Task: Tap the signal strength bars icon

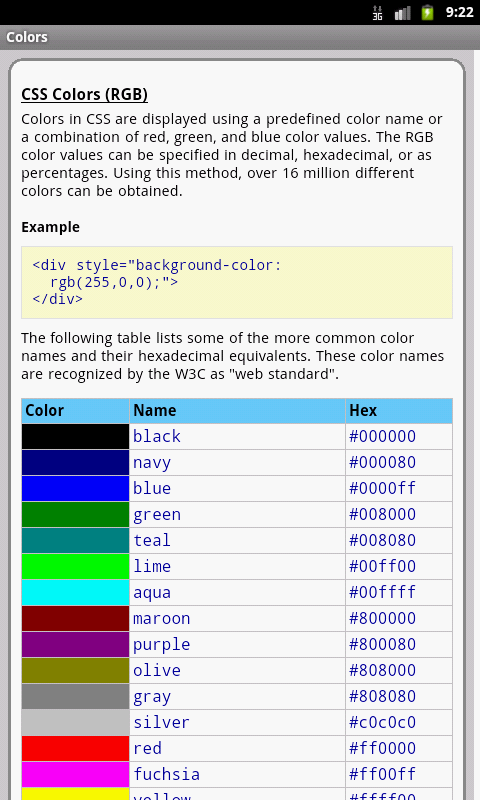Action: 402,12
